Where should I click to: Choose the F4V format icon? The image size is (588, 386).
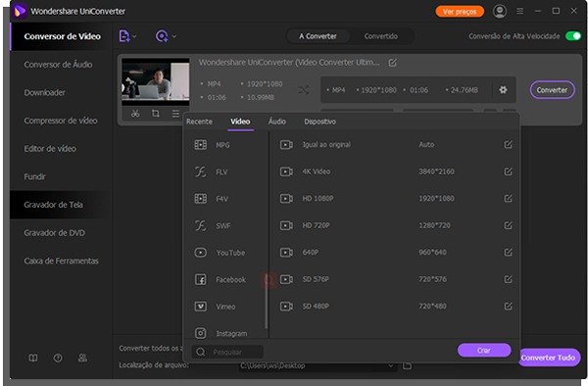coord(200,199)
